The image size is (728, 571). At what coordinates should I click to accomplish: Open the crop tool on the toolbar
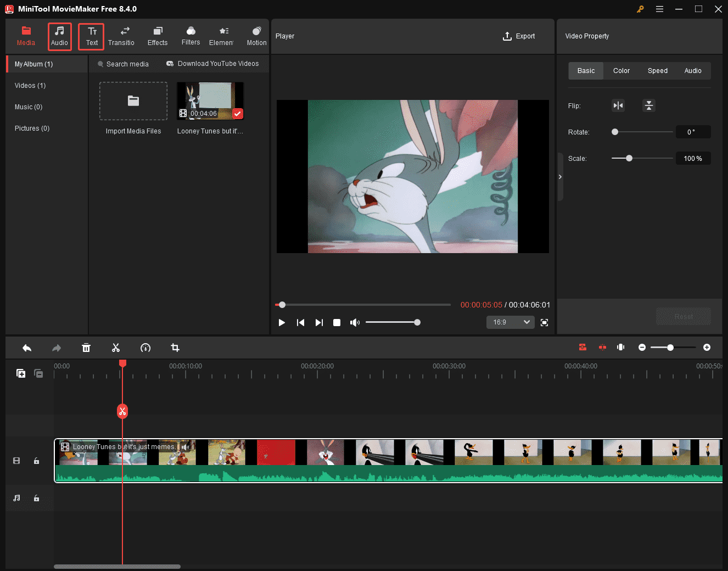tap(175, 348)
